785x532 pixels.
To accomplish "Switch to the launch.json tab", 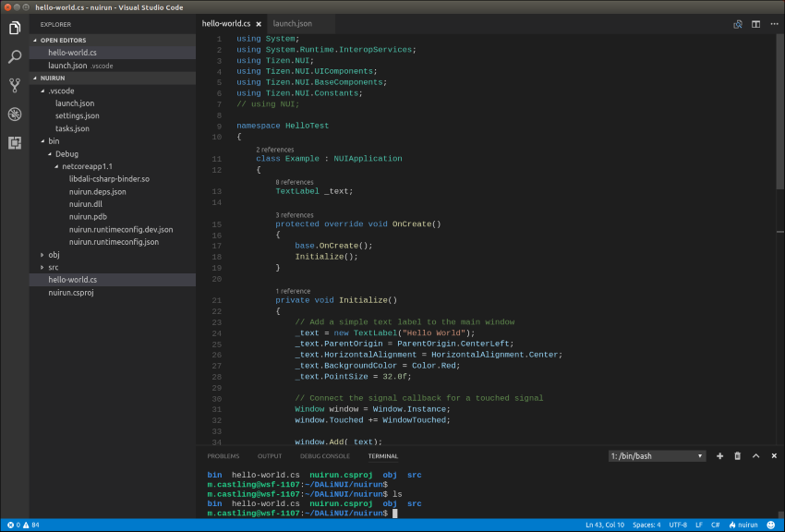I will (x=293, y=24).
